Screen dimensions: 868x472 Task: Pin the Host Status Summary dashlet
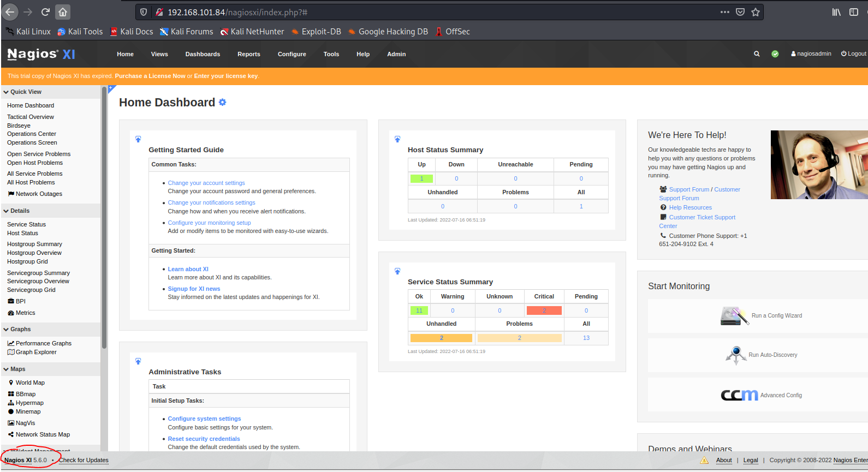(x=397, y=139)
